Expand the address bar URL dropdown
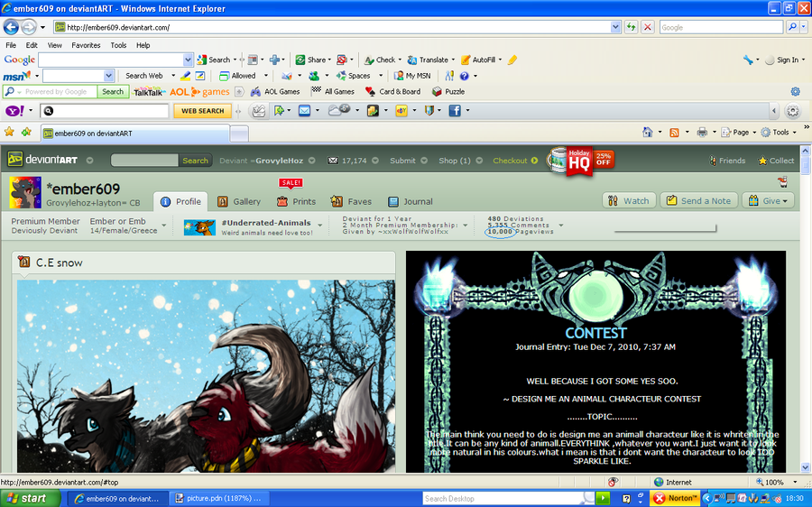 tap(615, 27)
